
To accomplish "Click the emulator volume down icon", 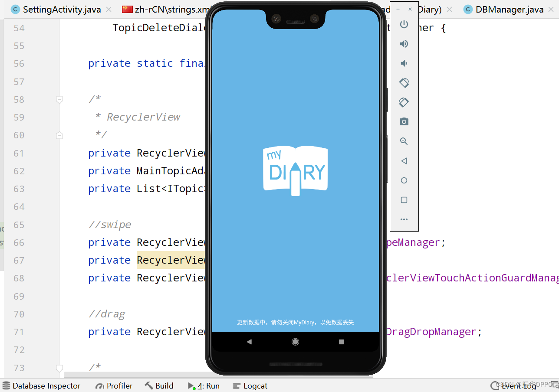I will [x=404, y=63].
